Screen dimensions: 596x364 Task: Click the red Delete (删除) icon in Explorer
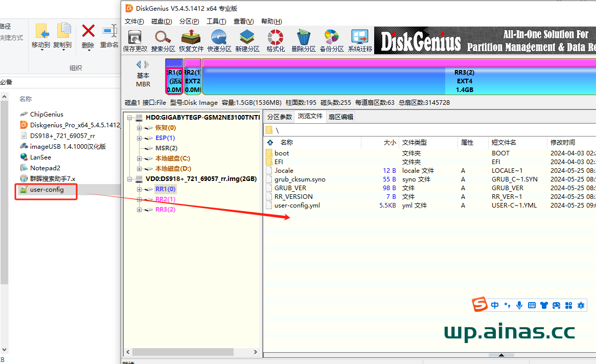(x=88, y=37)
